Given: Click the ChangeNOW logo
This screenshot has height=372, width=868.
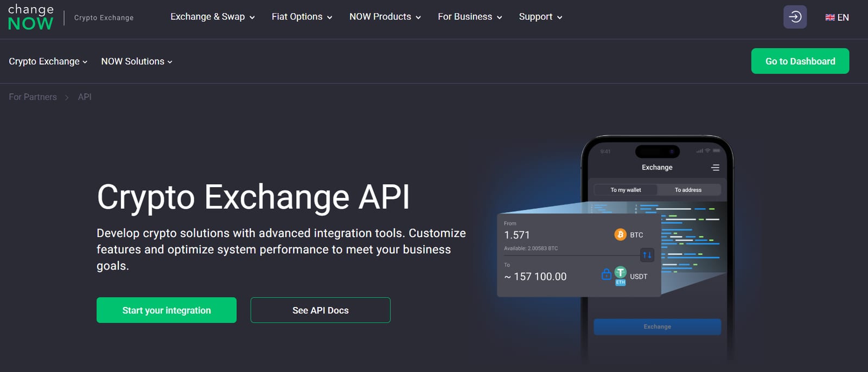Looking at the screenshot, I should 31,17.
